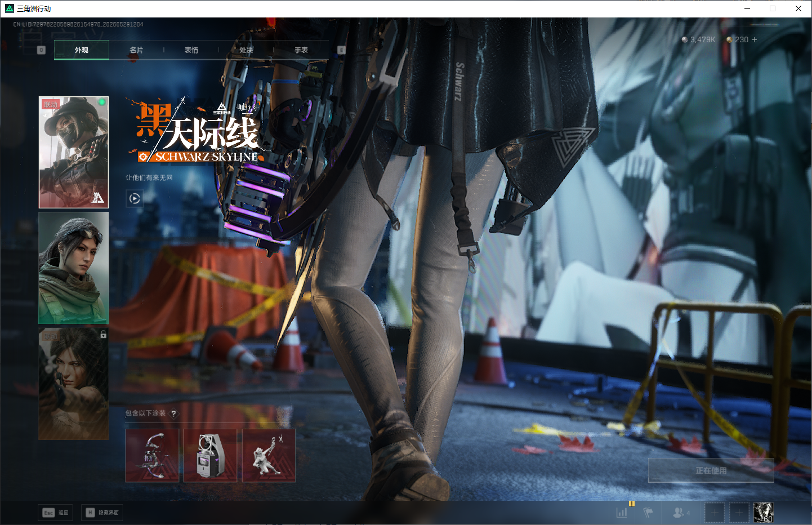Click the plus to add currency
The image size is (812, 525).
tap(755, 39)
